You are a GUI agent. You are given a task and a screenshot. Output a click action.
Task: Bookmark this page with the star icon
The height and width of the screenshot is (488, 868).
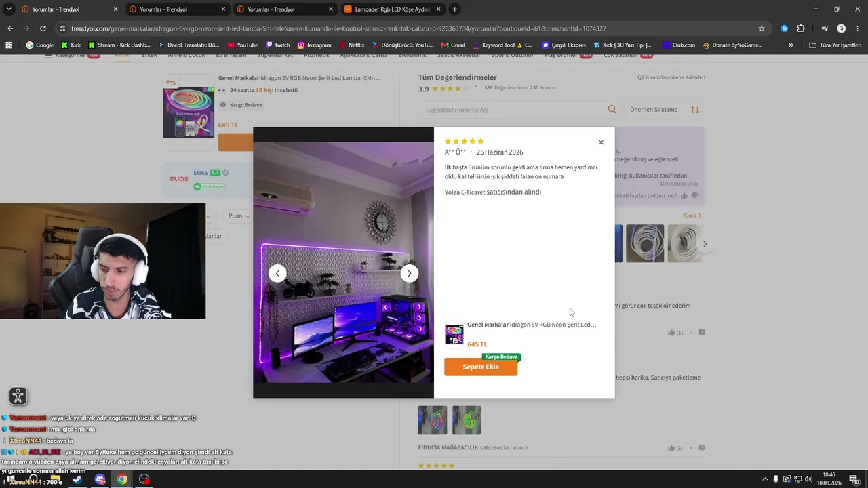coord(762,28)
